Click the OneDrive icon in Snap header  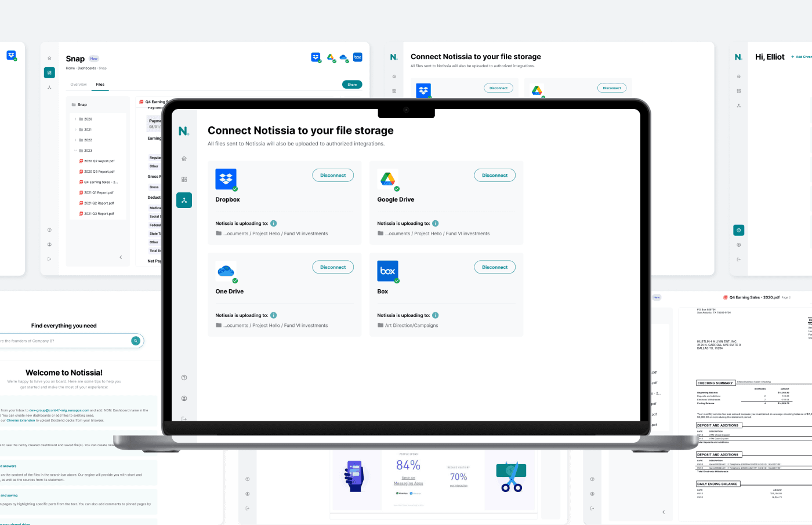(343, 57)
